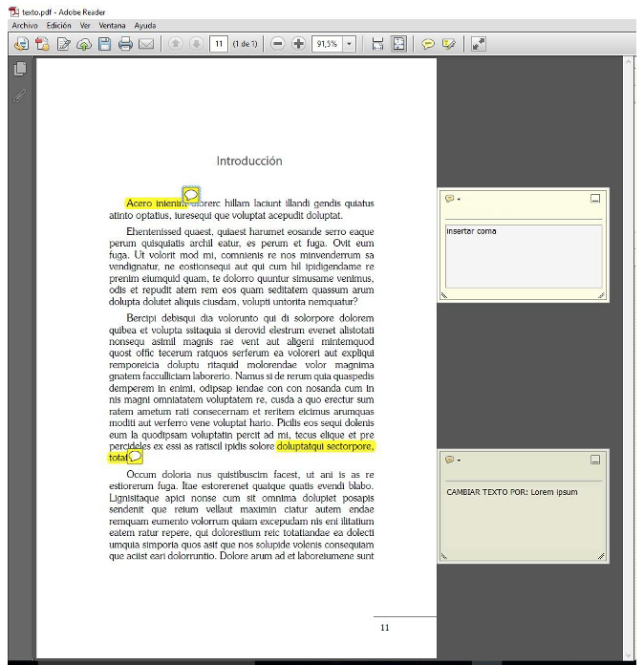Send the file by email envelope icon
The width and height of the screenshot is (644, 665).
click(146, 44)
